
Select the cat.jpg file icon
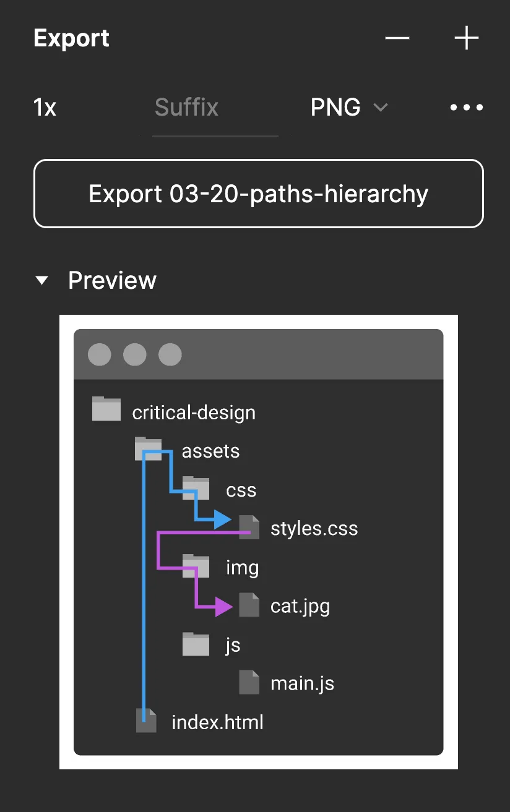[249, 604]
